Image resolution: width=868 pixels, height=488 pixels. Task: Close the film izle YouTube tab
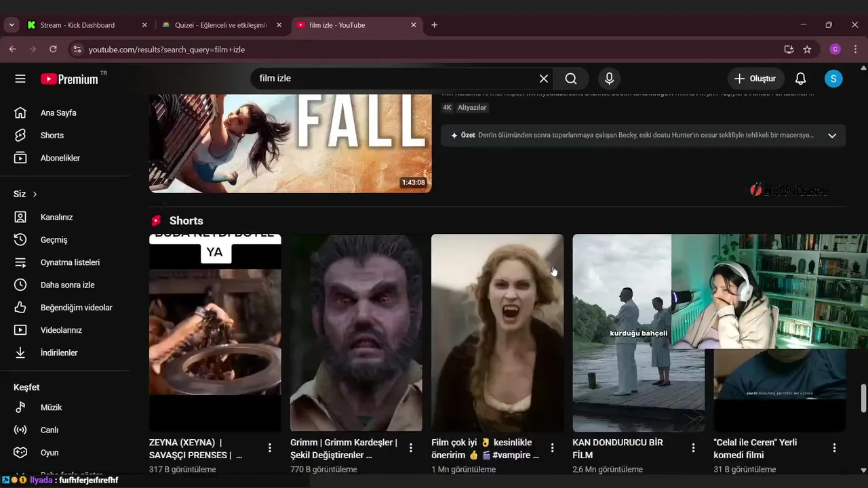tap(414, 25)
